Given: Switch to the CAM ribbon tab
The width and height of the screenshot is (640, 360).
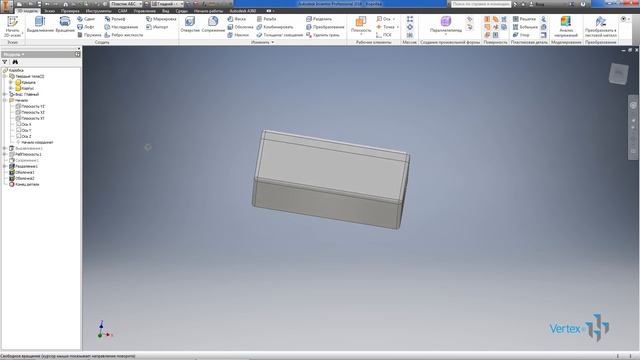Looking at the screenshot, I should (x=122, y=11).
